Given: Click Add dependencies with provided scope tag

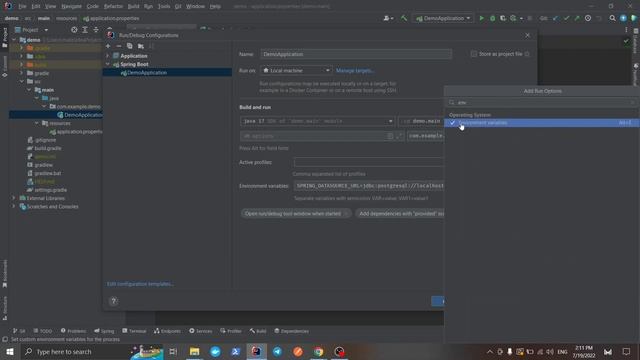Looking at the screenshot, I should click(x=400, y=213).
